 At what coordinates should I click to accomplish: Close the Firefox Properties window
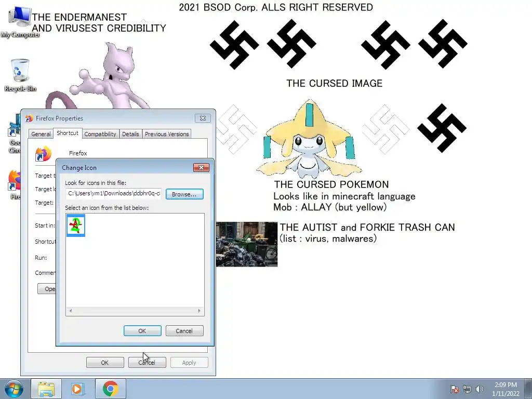[x=203, y=118]
